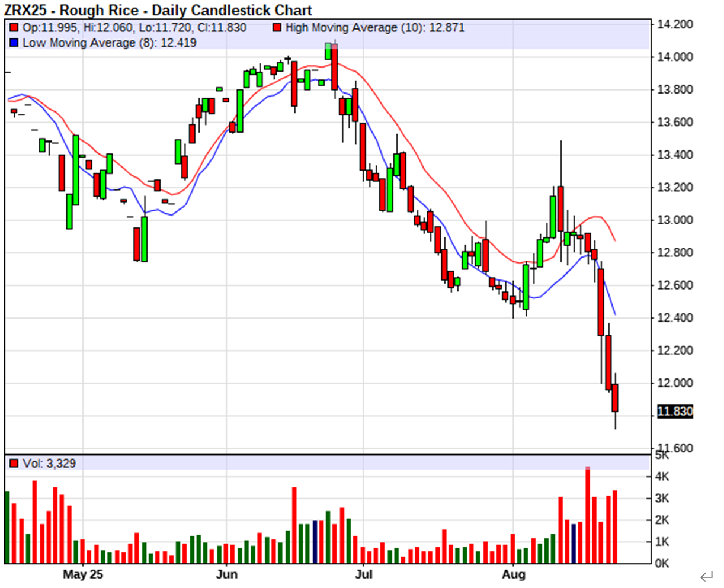Select the Aug label on the date axis

point(513,575)
